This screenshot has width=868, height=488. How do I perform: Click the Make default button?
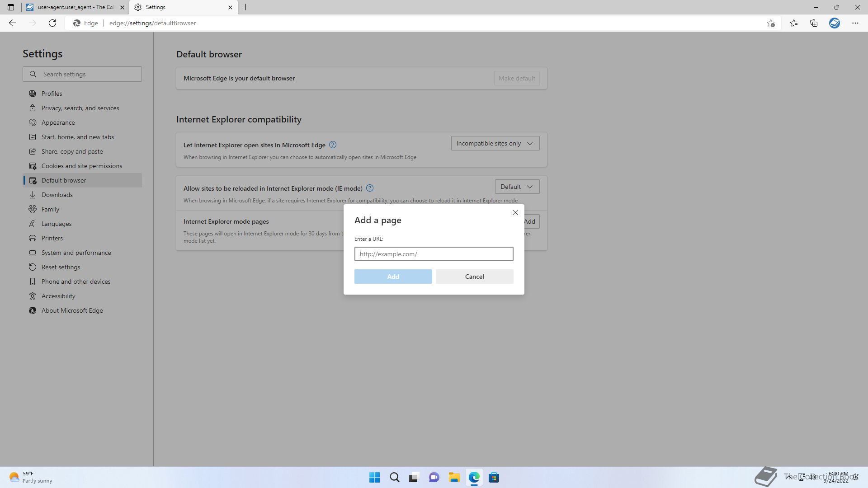click(517, 78)
